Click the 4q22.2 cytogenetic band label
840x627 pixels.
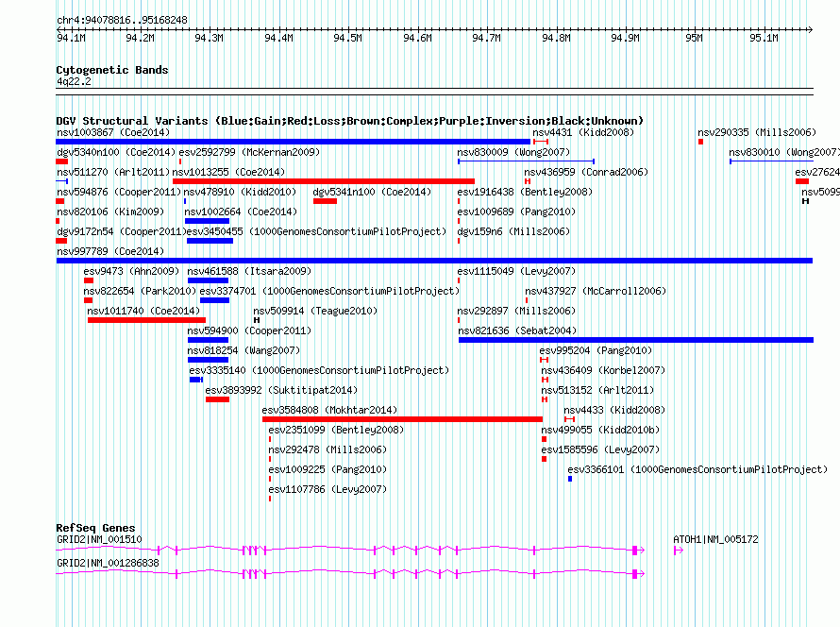(x=74, y=81)
